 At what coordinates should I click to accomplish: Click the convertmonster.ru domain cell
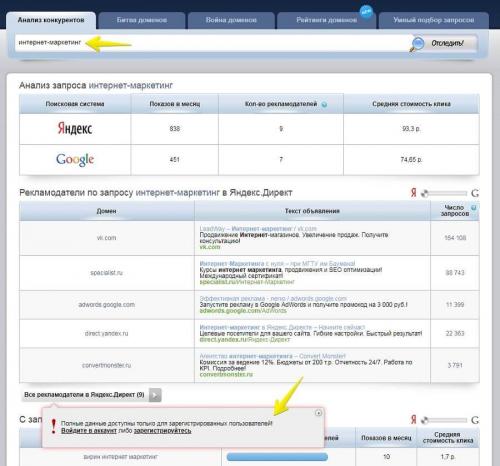[x=107, y=365]
